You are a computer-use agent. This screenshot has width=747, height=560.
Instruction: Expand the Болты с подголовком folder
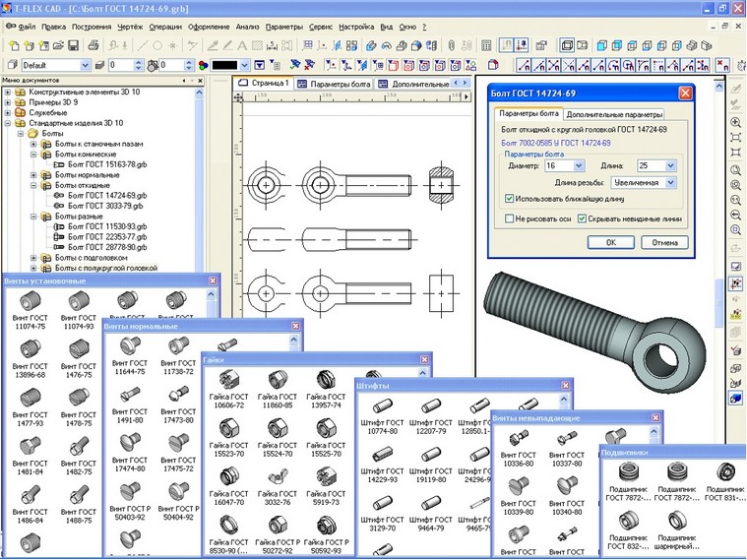pos(33,258)
